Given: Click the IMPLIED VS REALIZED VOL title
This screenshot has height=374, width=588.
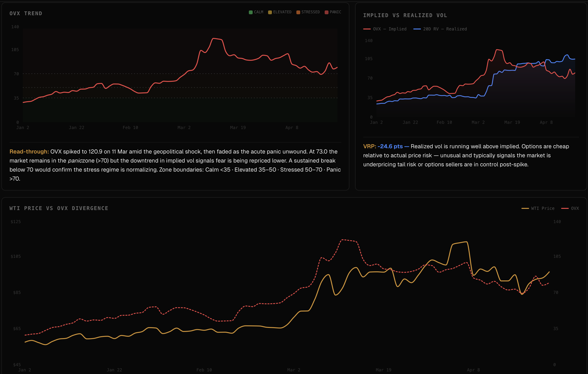Looking at the screenshot, I should 405,15.
